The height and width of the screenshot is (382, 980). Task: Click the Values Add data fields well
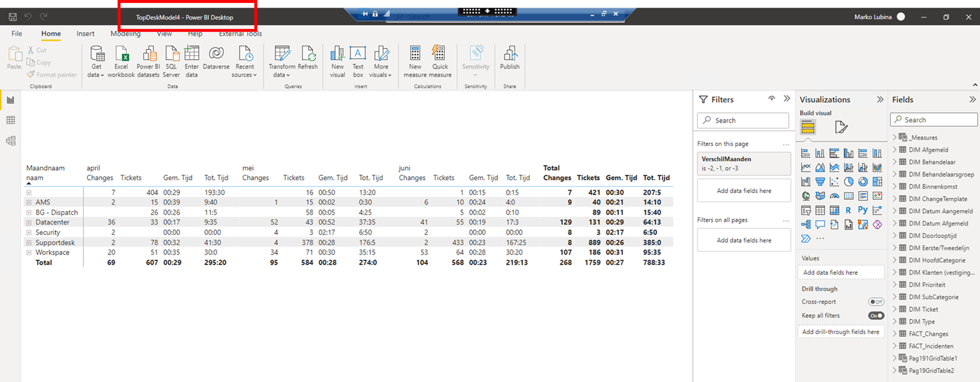click(841, 272)
